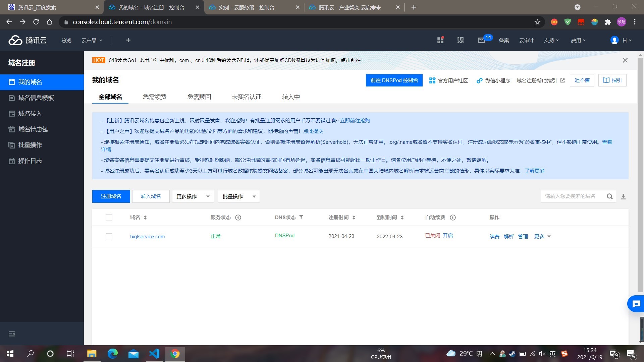Open 域名信息模板 in sidebar
This screenshot has height=362, width=644.
pos(42,98)
